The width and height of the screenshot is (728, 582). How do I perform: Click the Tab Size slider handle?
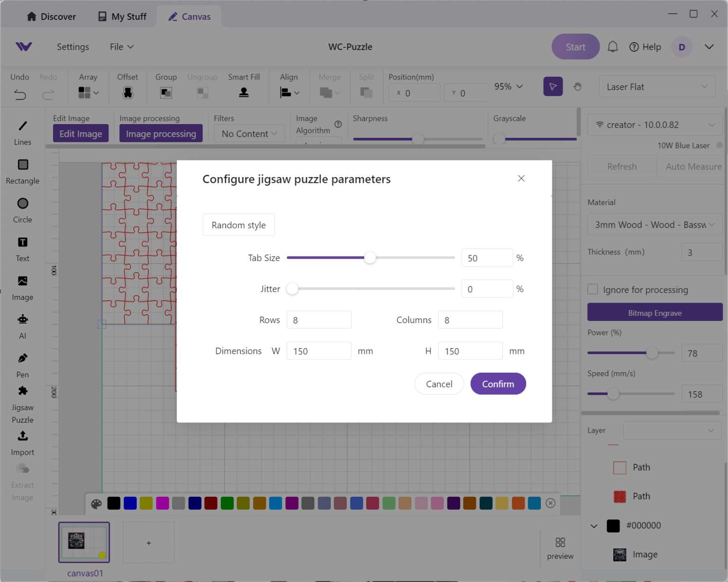coord(370,258)
